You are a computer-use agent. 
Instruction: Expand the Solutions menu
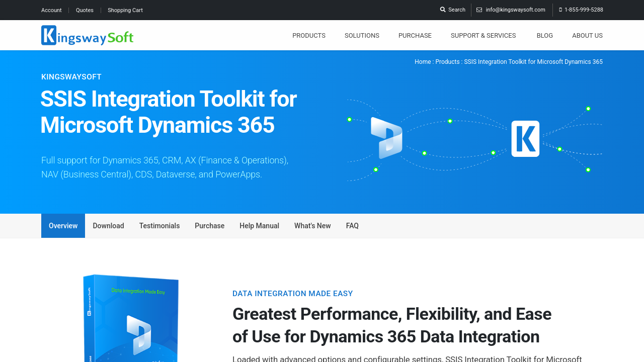(x=362, y=36)
